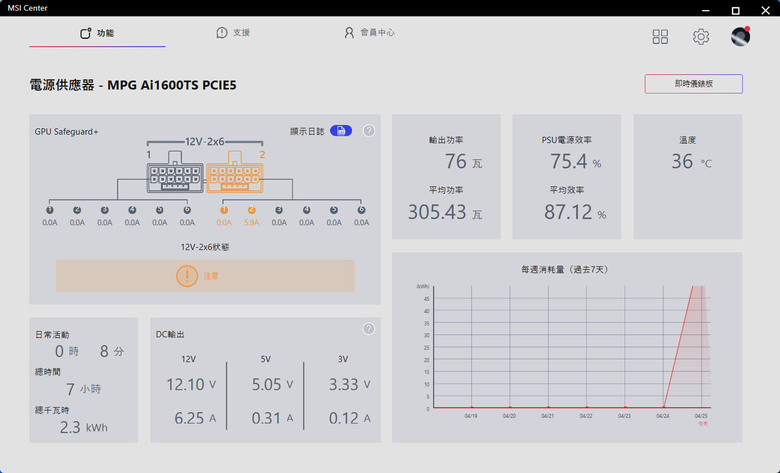Click the 即時儀錶板 button
This screenshot has height=473, width=780.
[693, 84]
